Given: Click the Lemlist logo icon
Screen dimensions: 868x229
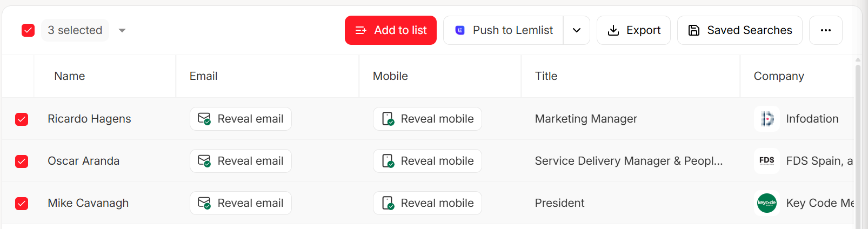Looking at the screenshot, I should point(460,30).
